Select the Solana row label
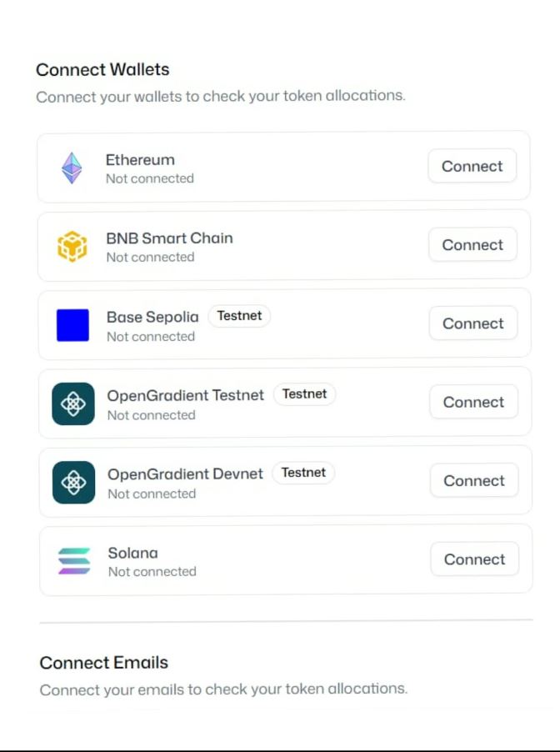Image resolution: width=560 pixels, height=752 pixels. pyautogui.click(x=132, y=553)
